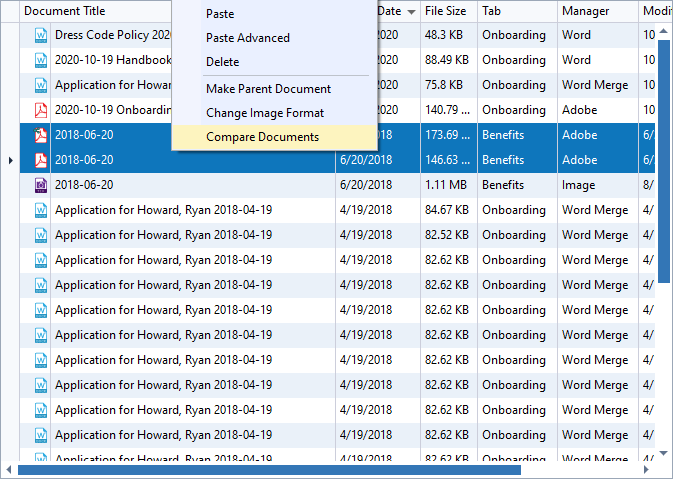
Task: Click the Word icon in the 82.52 KB row
Action: click(41, 235)
